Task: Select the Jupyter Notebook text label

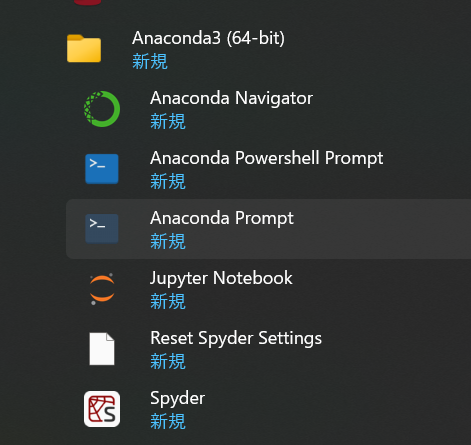Action: point(221,278)
